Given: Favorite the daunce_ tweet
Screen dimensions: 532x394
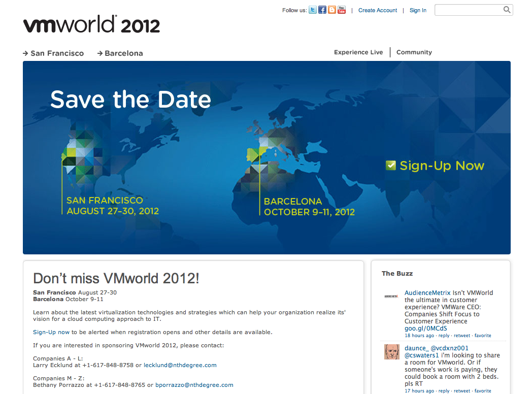Looking at the screenshot, I should point(483,390).
